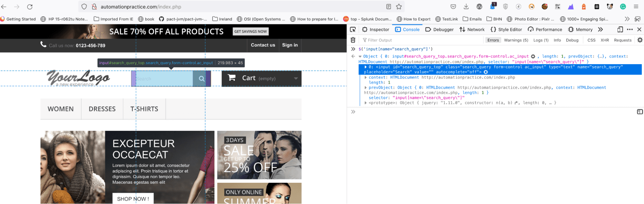Open the Inspector tab
The image size is (644, 204).
(x=376, y=29)
